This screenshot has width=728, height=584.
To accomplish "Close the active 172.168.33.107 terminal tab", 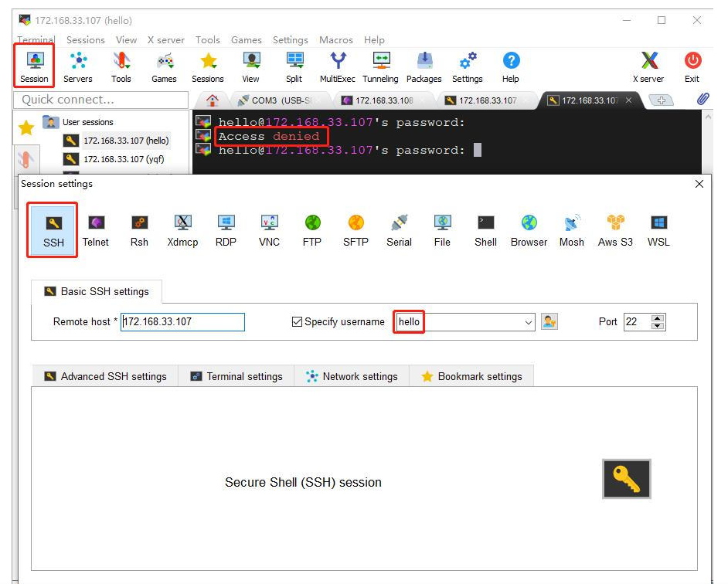I will pos(628,100).
